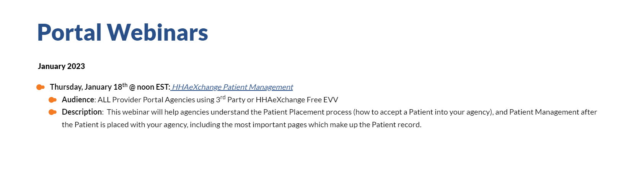
Task: Click the orange bullet beside Thursday, January 18th
Action: (40, 87)
